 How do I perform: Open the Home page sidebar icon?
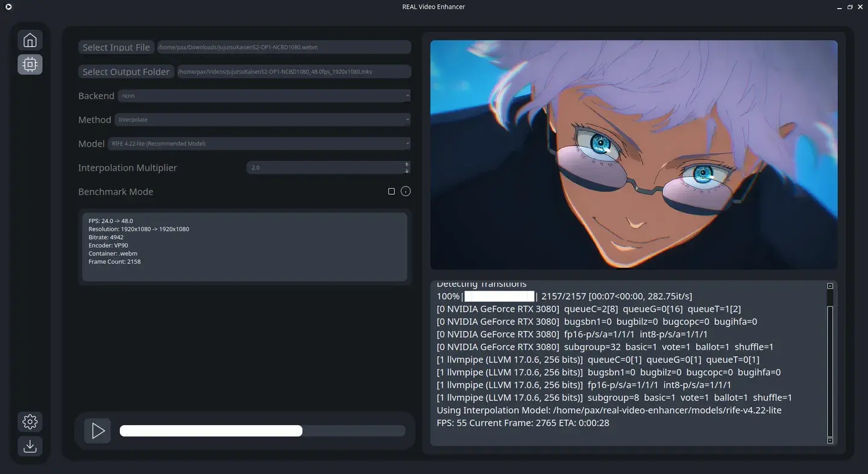pyautogui.click(x=30, y=40)
